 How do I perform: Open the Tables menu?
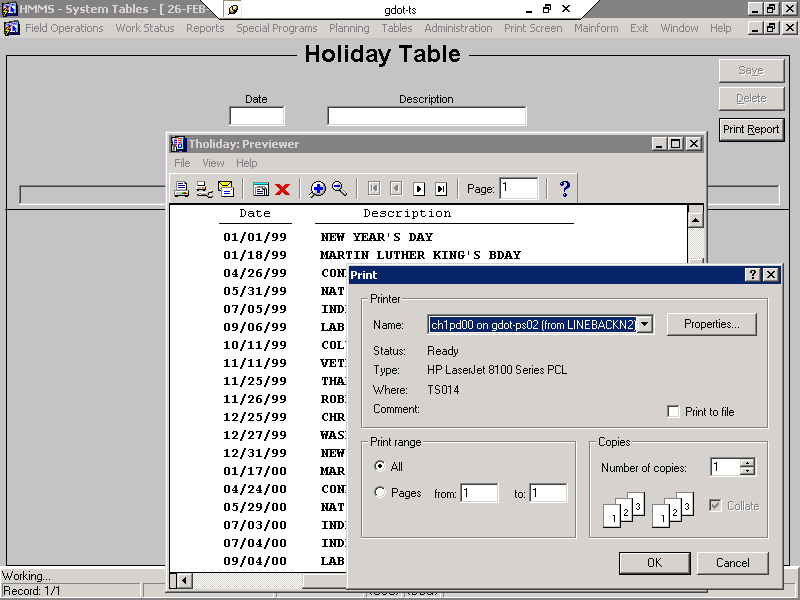(x=396, y=28)
